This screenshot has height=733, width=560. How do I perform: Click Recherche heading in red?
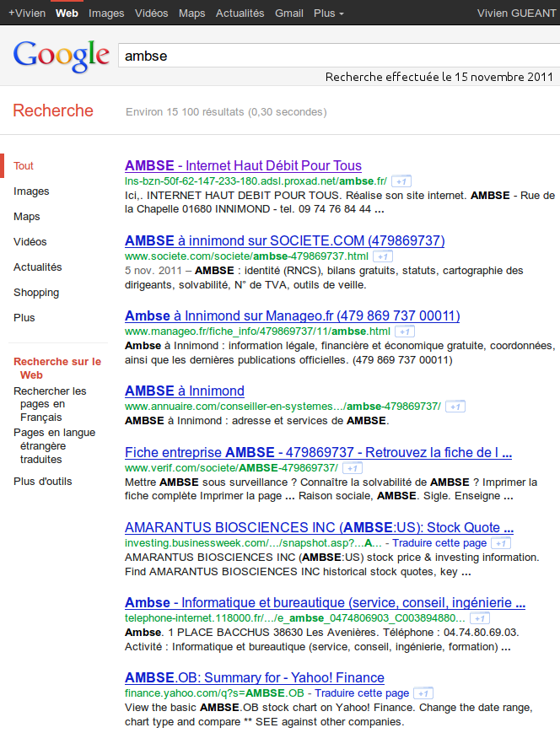53,110
